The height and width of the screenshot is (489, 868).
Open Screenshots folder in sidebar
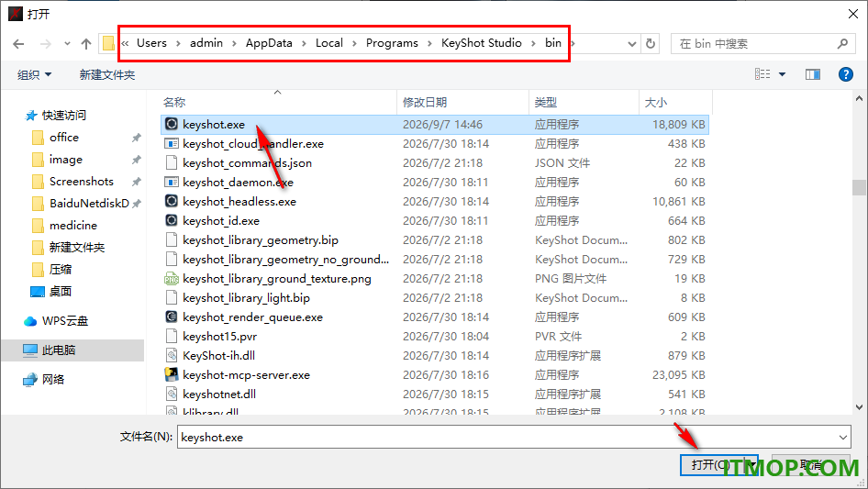pyautogui.click(x=81, y=182)
